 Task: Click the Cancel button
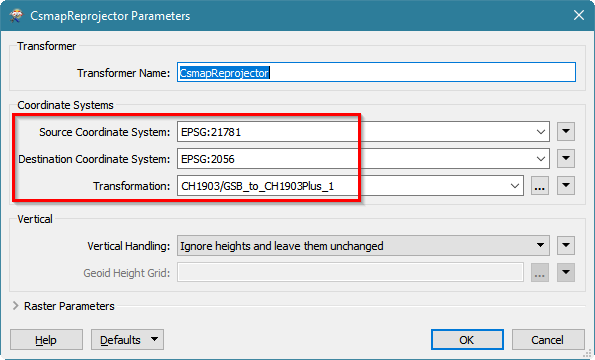click(548, 340)
